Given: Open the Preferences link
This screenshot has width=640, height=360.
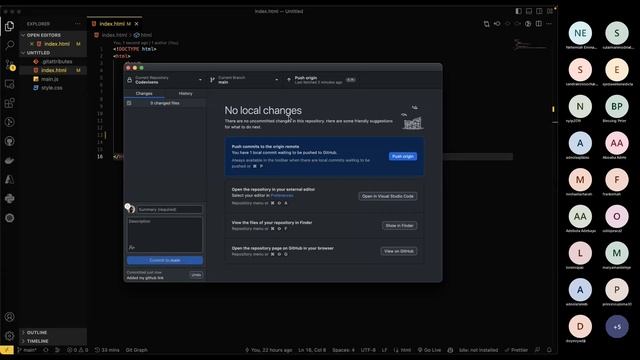Looking at the screenshot, I should point(282,196).
